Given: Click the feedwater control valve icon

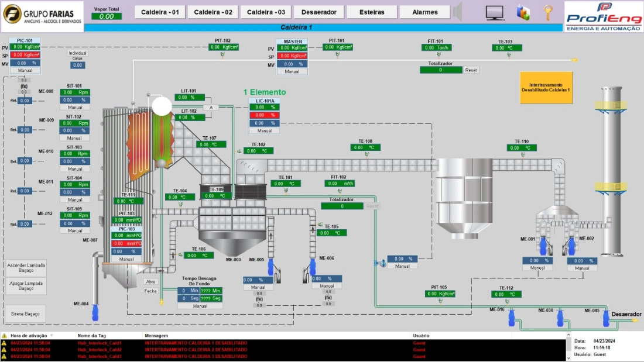Looking at the screenshot, I should (x=380, y=263).
